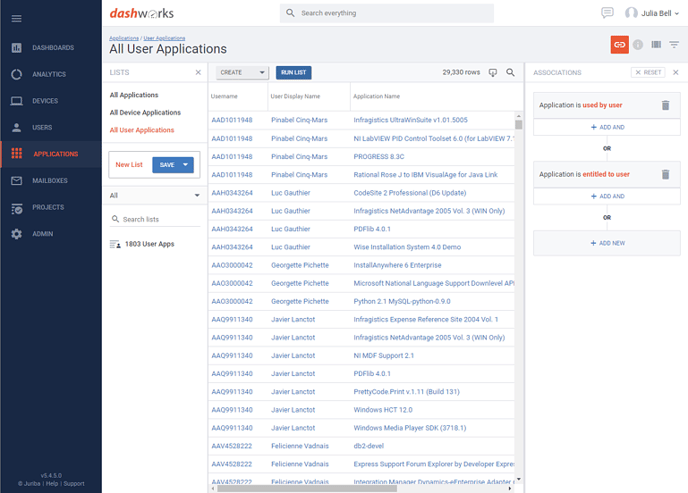Open db2-devel application link
Screen dimensions: 688x493
coord(369,446)
